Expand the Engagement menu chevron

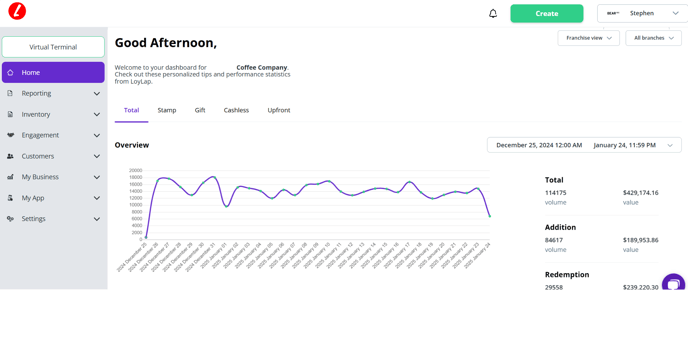(x=97, y=136)
